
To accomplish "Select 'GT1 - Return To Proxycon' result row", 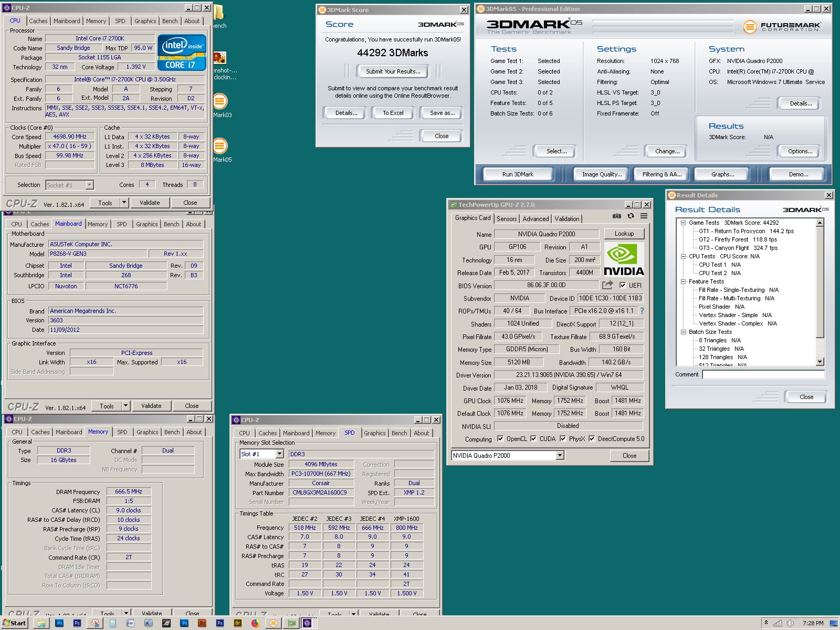I will click(x=746, y=231).
